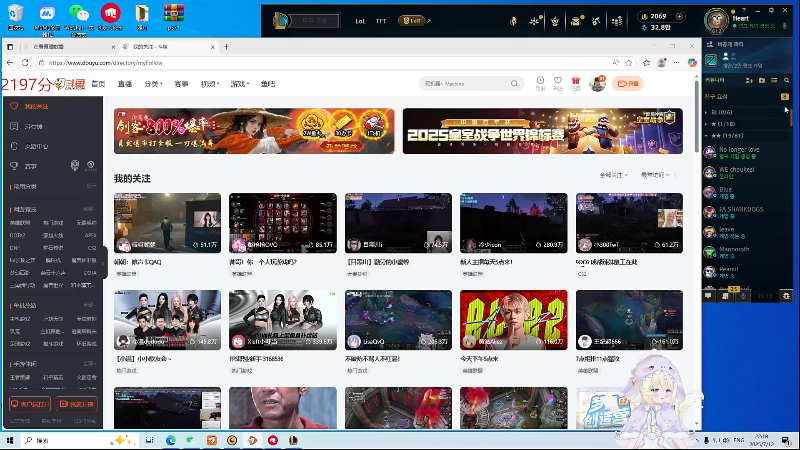Open the League client store coins icon
The width and height of the screenshot is (800, 450).
click(617, 21)
